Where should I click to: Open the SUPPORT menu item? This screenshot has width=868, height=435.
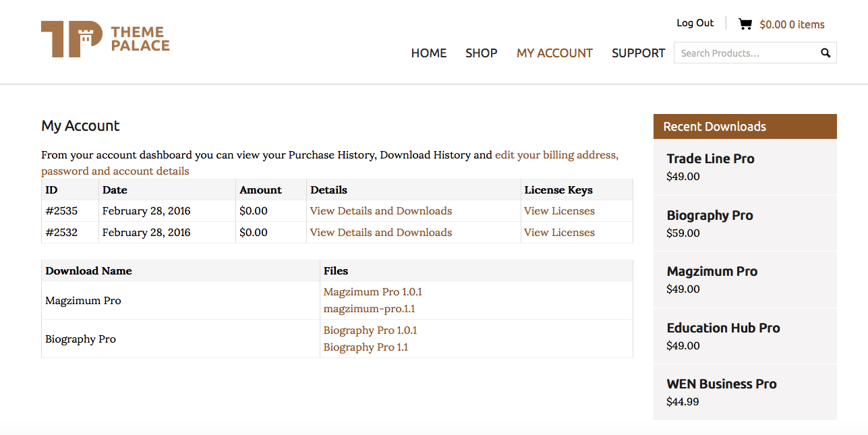point(639,53)
